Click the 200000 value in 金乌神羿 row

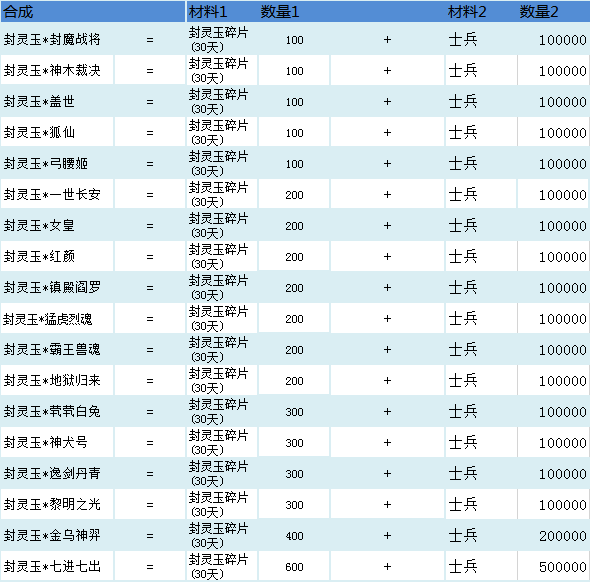click(x=563, y=536)
